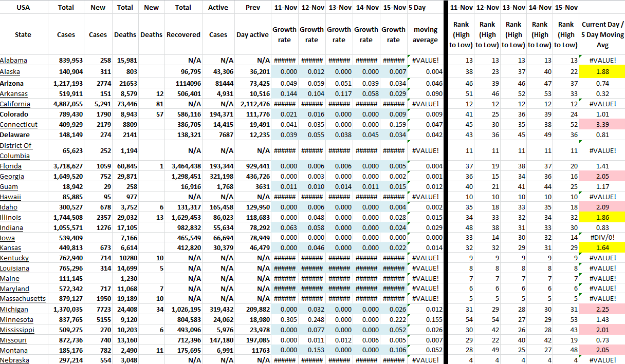Select yellow highlighted cell showing 1.88
The width and height of the screenshot is (625, 364).
point(602,72)
